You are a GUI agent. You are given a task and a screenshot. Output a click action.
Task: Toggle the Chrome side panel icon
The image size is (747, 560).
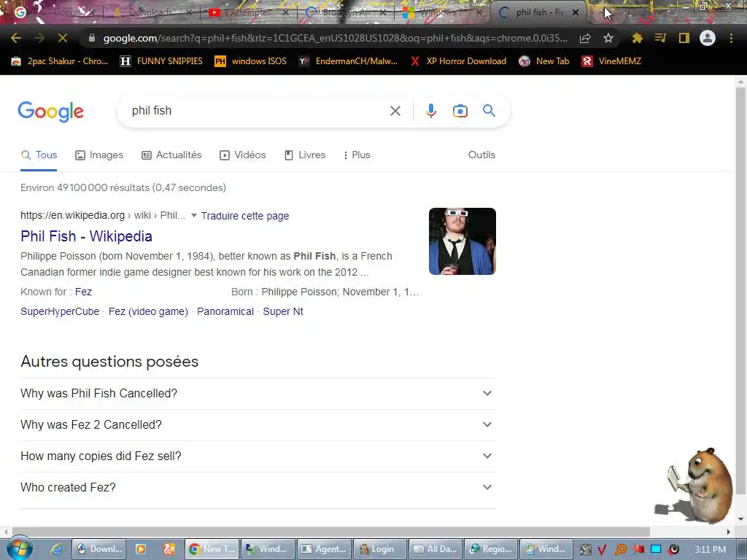(684, 38)
